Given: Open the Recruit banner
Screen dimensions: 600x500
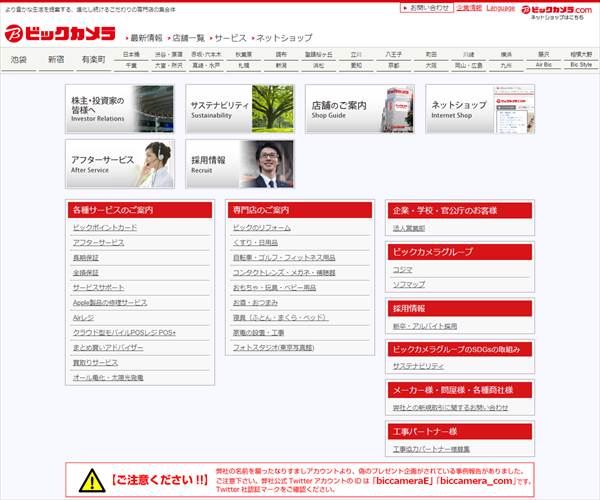Looking at the screenshot, I should [x=240, y=164].
